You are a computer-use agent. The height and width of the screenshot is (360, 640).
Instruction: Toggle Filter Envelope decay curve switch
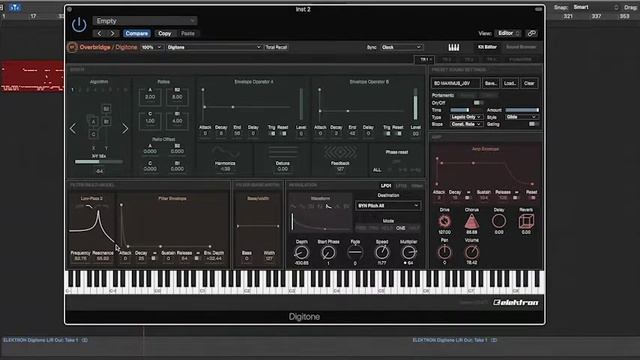[x=154, y=258]
